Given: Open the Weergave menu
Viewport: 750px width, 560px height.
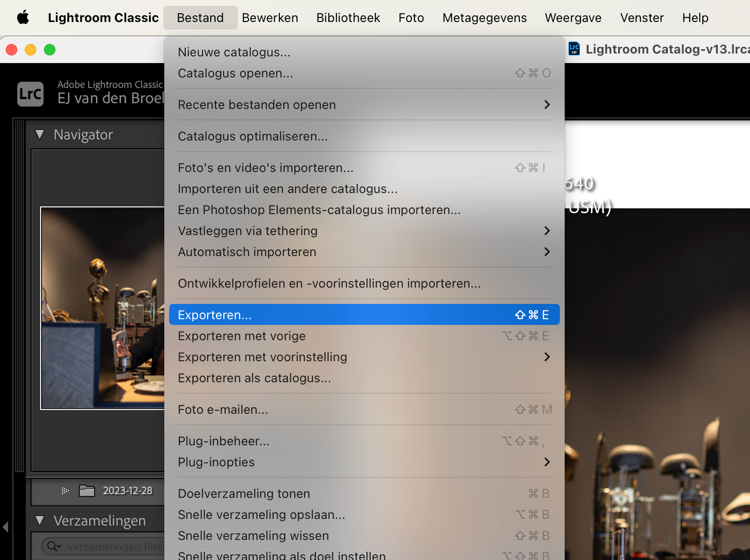Looking at the screenshot, I should pyautogui.click(x=573, y=18).
